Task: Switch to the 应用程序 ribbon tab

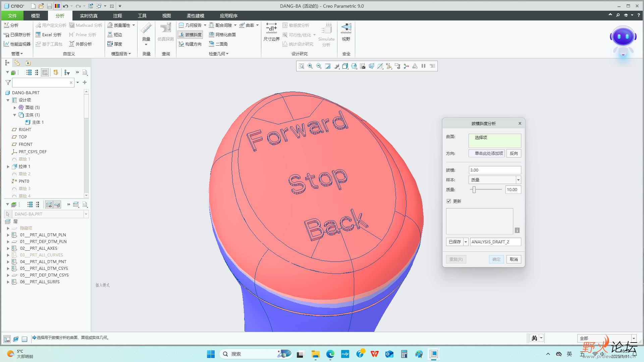Action: (229, 16)
